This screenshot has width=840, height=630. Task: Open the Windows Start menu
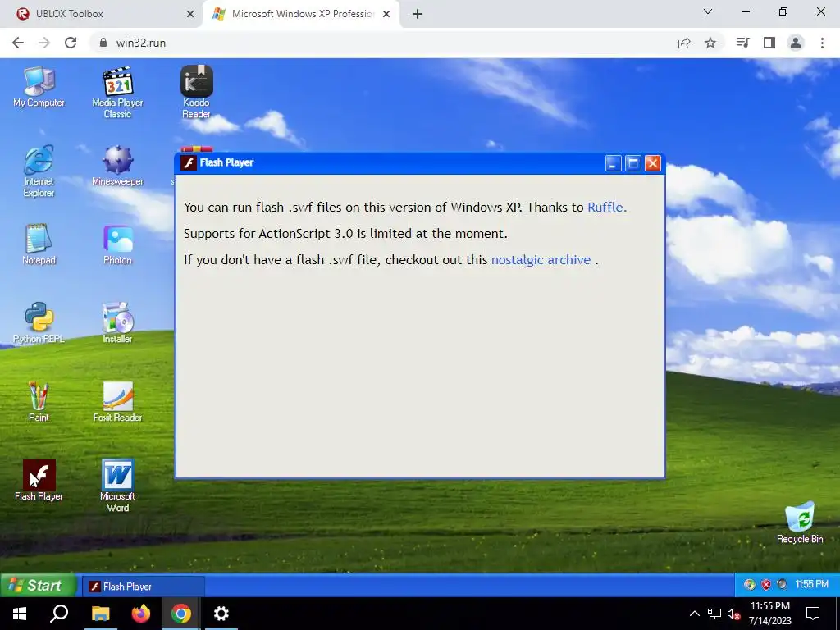click(x=20, y=614)
